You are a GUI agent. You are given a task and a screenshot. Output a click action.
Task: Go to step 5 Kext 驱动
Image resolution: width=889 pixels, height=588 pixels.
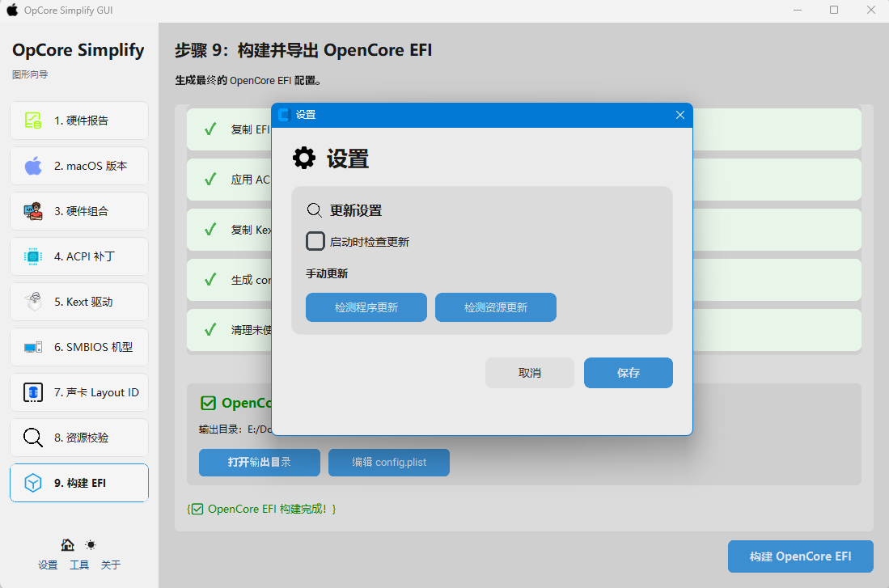coord(79,302)
